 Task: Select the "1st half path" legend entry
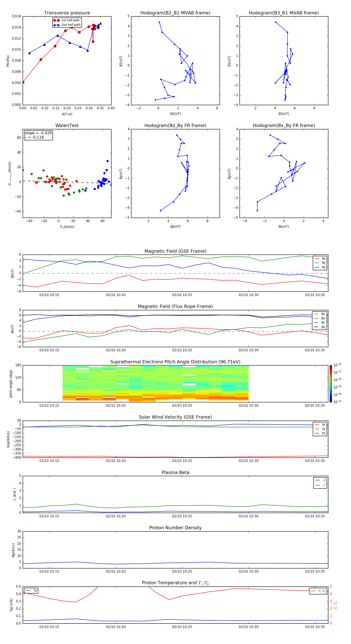(67, 20)
